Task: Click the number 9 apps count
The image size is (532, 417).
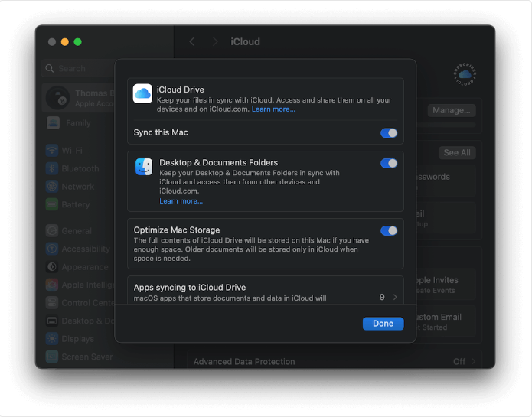Action: [x=382, y=298]
